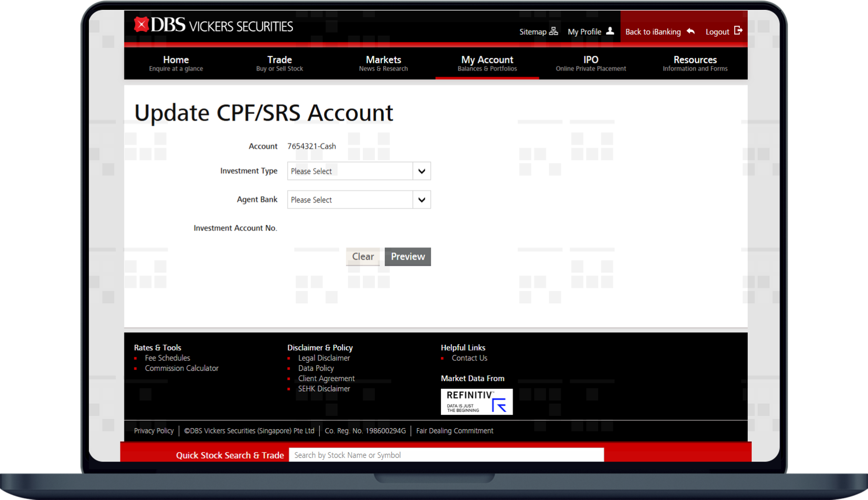Click the DBS Vickers Securities logo
Viewport: 868px width, 500px height.
213,25
